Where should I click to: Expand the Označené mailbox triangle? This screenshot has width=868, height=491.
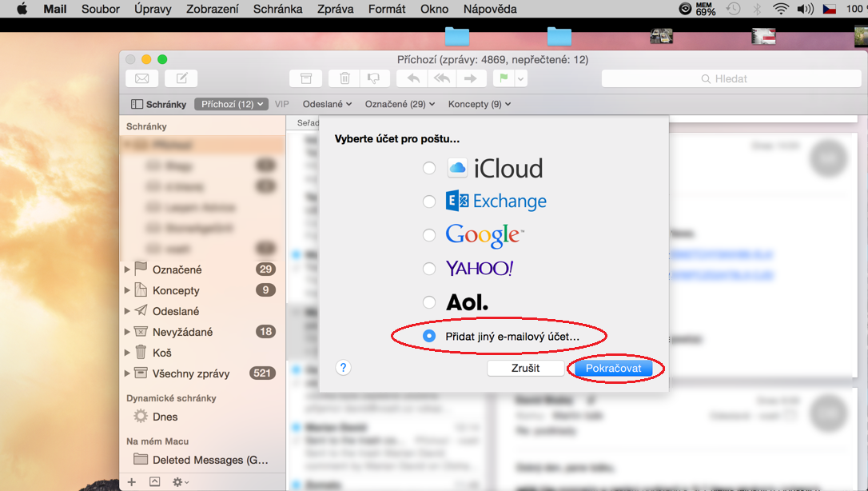pyautogui.click(x=127, y=269)
